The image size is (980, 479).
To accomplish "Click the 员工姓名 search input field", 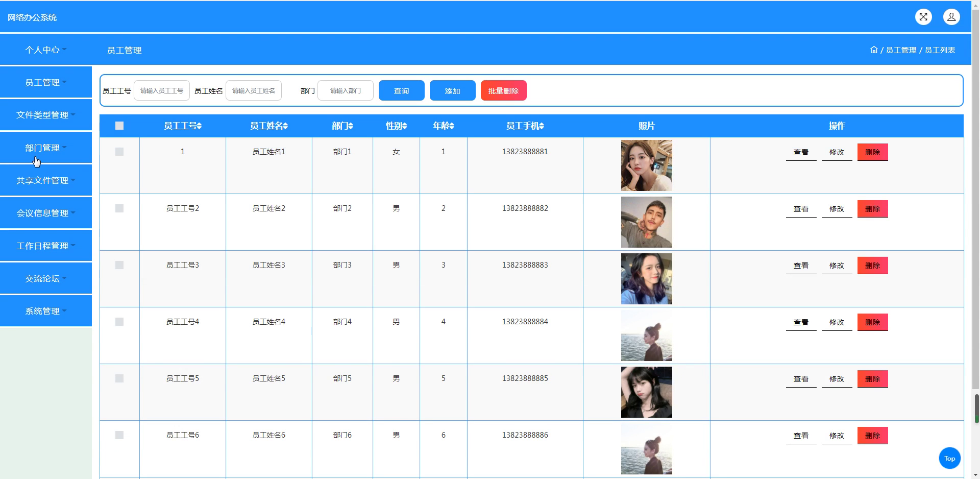I will [x=254, y=90].
